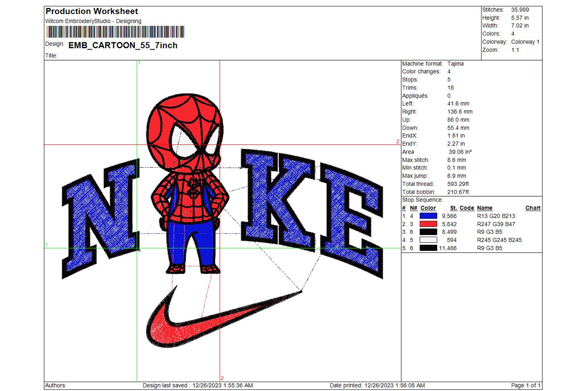Click the red color swatch in stop 2

click(x=428, y=224)
